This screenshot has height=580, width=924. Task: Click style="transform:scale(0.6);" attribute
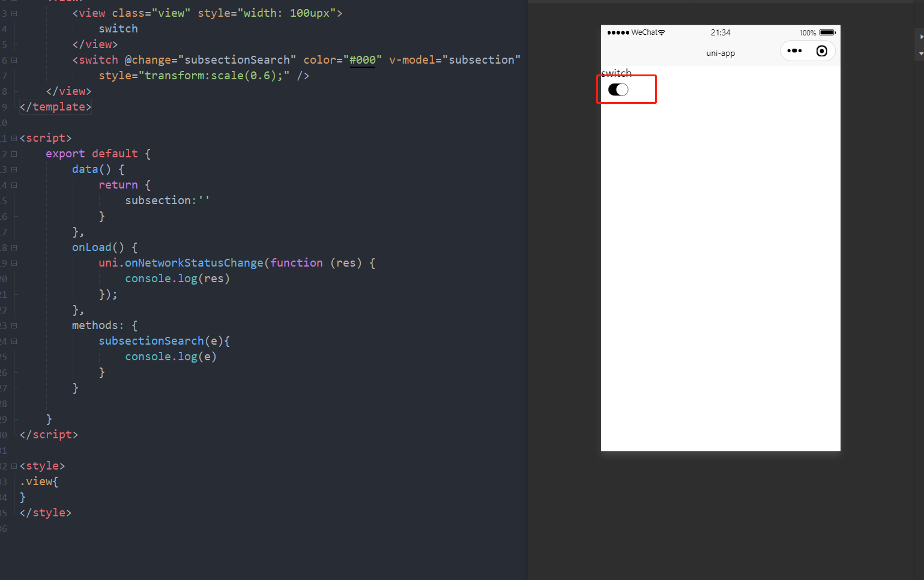(x=194, y=76)
